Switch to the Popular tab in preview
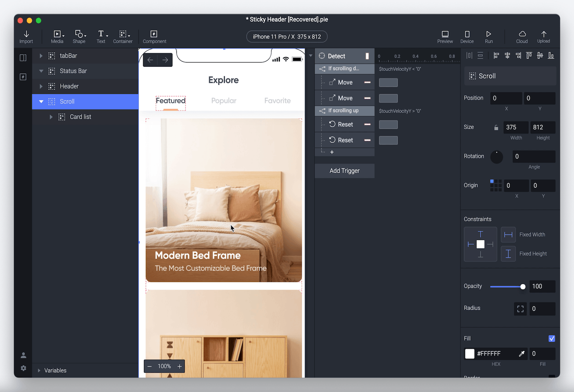The height and width of the screenshot is (392, 574). tap(224, 101)
